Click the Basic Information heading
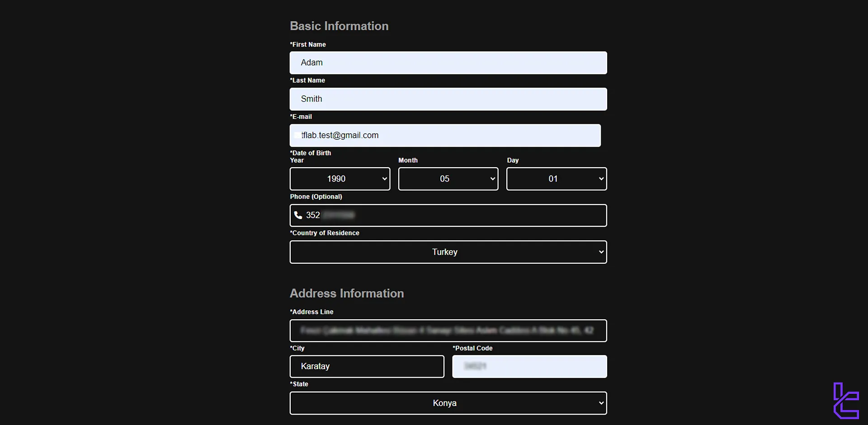Viewport: 868px width, 425px height. coord(339,26)
